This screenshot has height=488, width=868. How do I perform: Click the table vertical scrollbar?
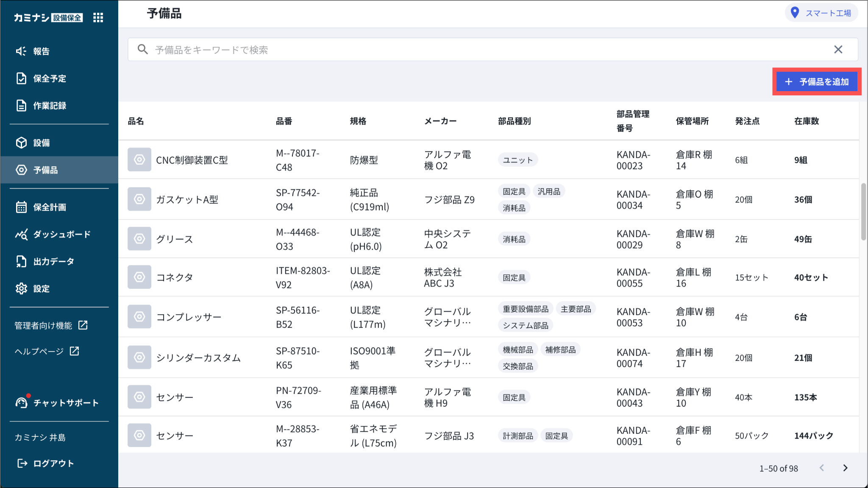coord(863,212)
